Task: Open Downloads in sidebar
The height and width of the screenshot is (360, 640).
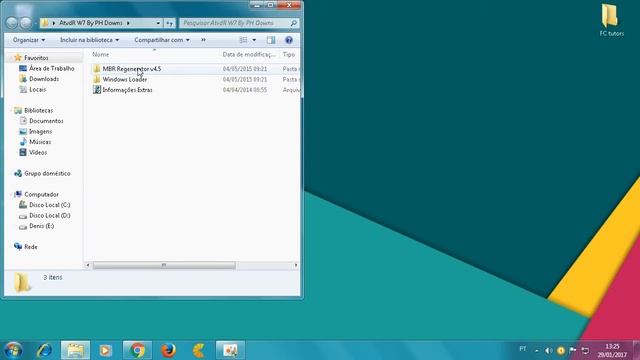Action: (44, 79)
